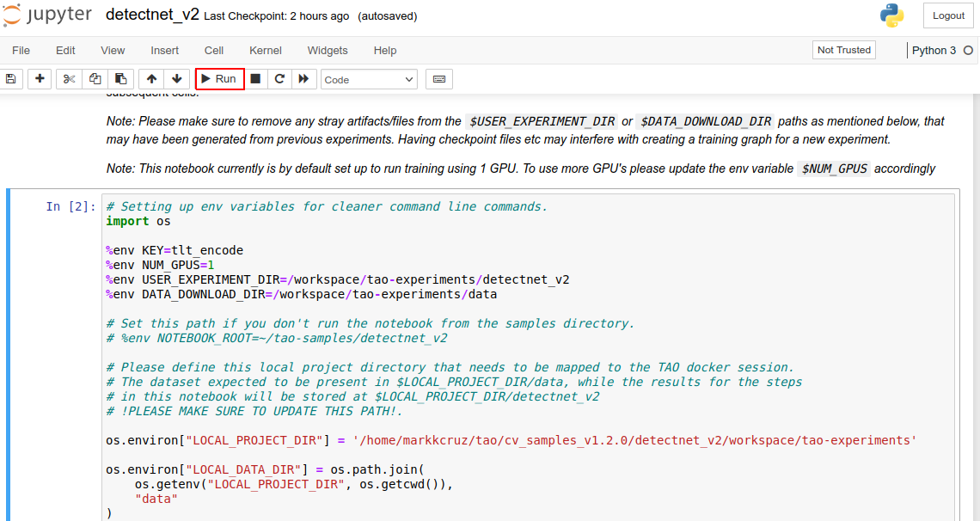Click the %env USER_EXPERIMENT_DIR line
The image size is (980, 521).
[x=338, y=279]
